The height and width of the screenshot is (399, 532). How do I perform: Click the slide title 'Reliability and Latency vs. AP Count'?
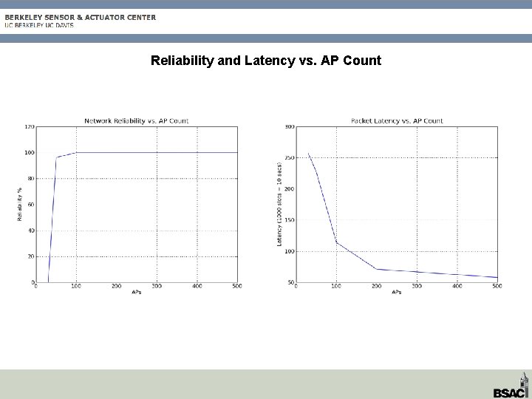266,61
